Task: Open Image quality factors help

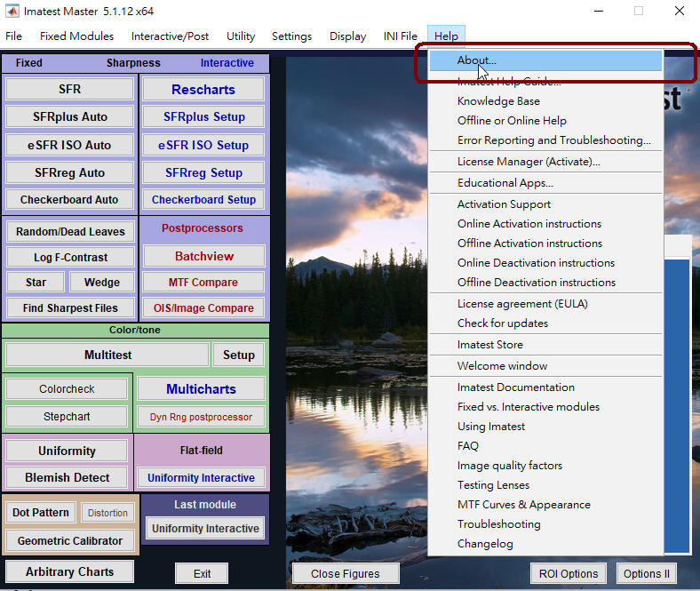Action: click(545, 466)
